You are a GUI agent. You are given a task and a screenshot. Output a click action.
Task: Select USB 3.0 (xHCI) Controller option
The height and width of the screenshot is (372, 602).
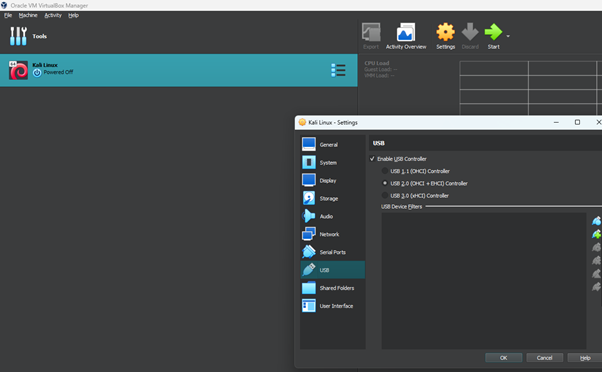click(385, 196)
